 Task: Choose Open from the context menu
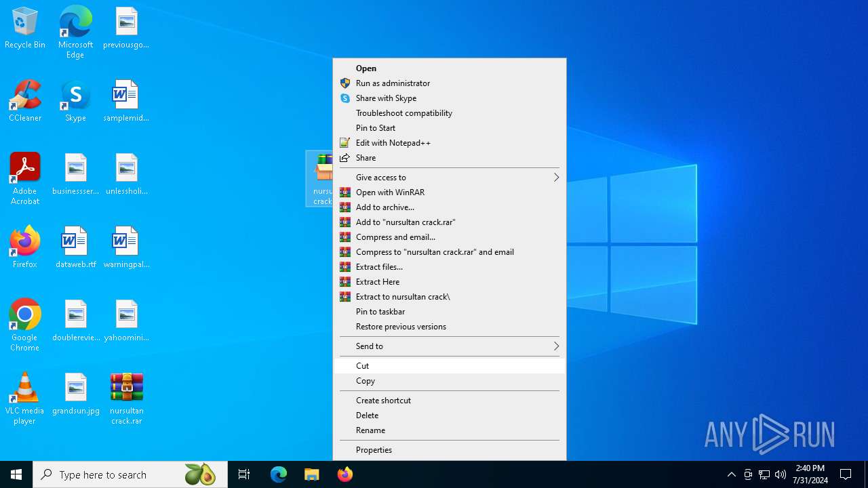point(450,68)
